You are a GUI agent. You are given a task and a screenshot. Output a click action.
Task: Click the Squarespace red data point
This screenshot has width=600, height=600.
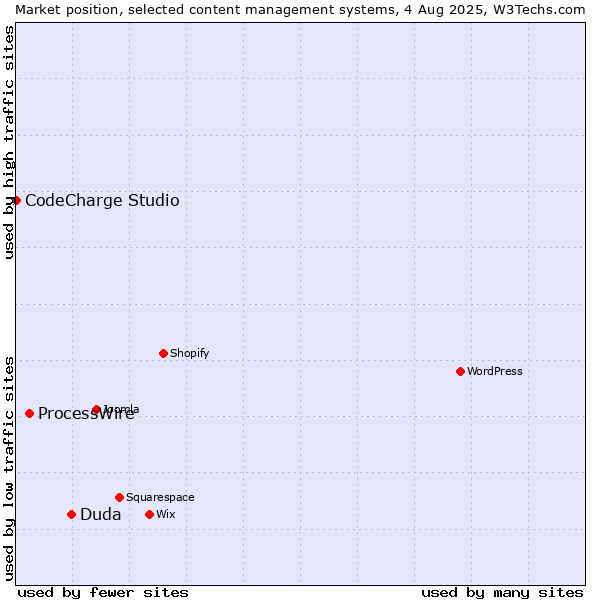click(x=119, y=497)
